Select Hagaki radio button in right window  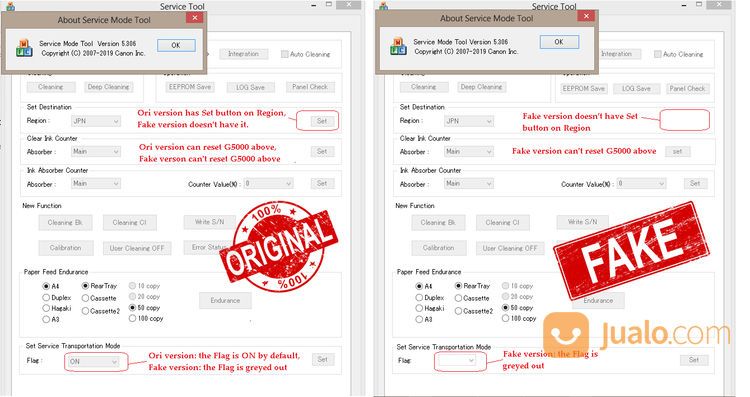419,309
